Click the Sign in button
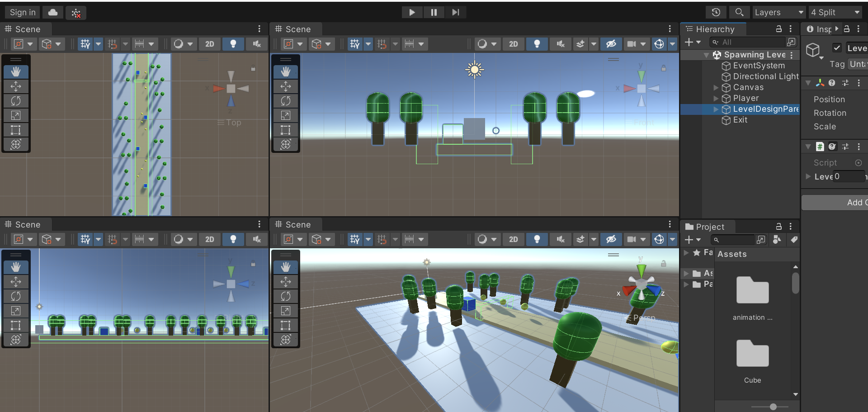Image resolution: width=868 pixels, height=412 pixels. pyautogui.click(x=22, y=12)
